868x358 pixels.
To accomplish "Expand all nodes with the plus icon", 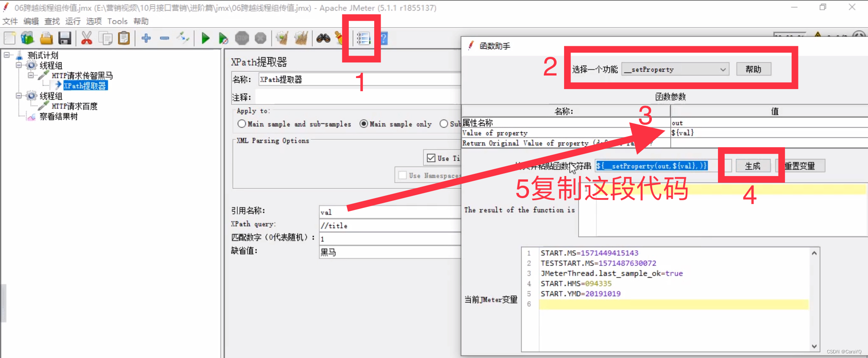I will coord(146,38).
